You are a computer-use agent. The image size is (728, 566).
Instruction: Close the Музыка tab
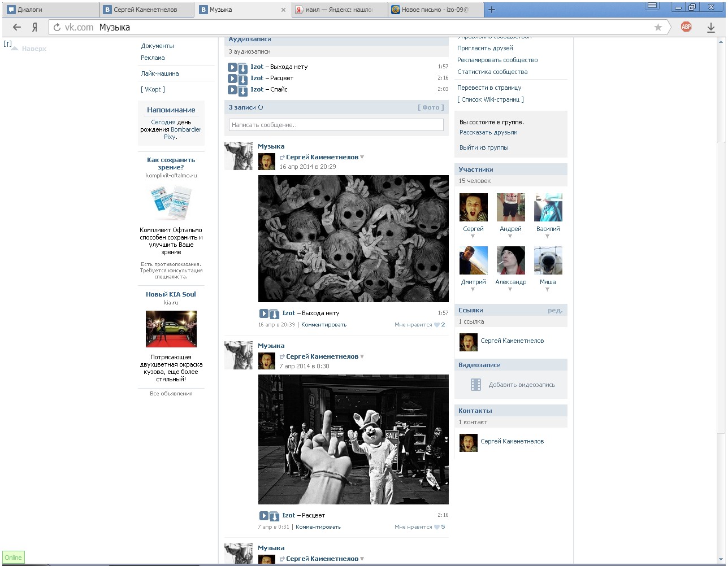(284, 10)
